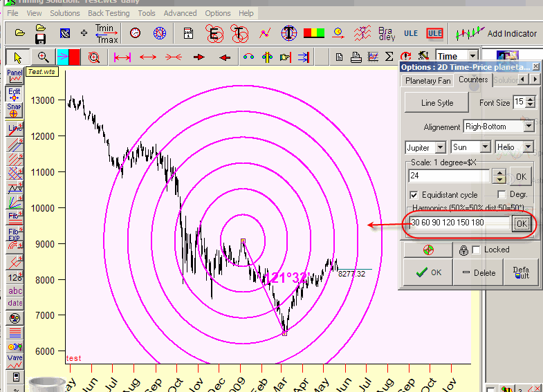The image size is (543, 392).
Task: Click the Default button in dialog
Action: [x=521, y=272]
